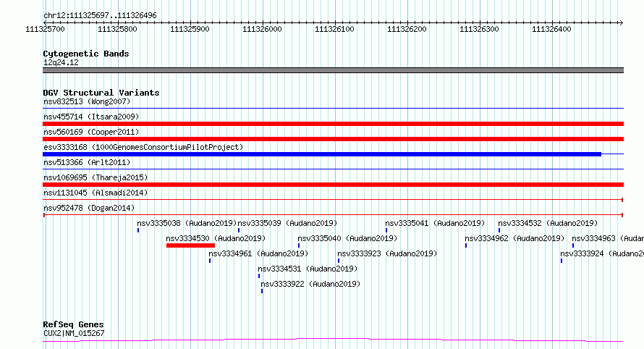Click ruler position label 111326100

[x=334, y=29]
